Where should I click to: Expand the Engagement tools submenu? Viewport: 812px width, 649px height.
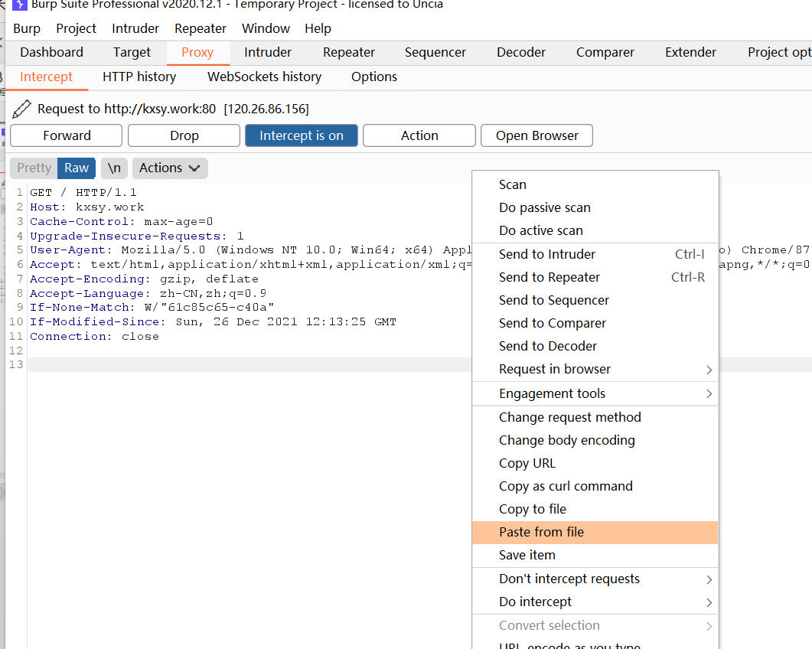[595, 393]
